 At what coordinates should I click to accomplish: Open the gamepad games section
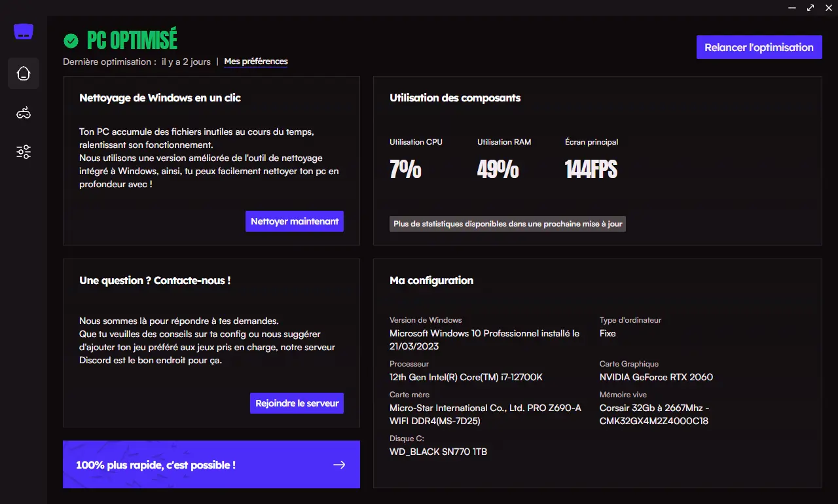(24, 113)
